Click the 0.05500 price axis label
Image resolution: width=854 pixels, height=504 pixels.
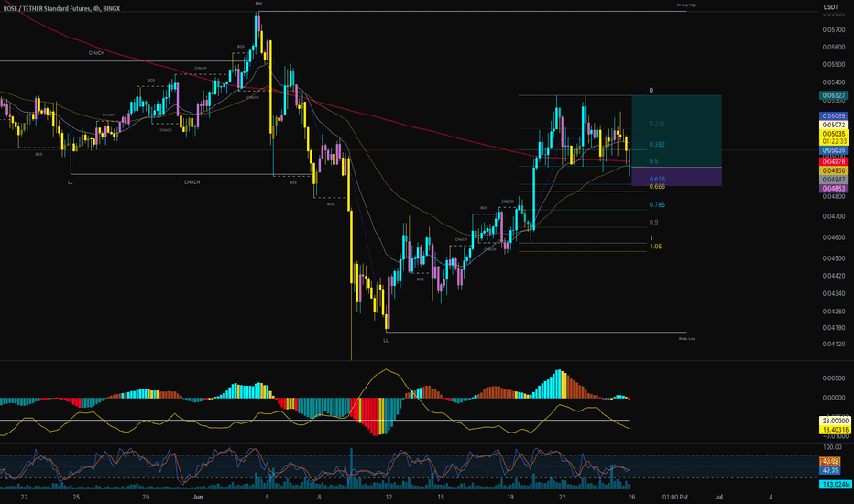pyautogui.click(x=833, y=65)
